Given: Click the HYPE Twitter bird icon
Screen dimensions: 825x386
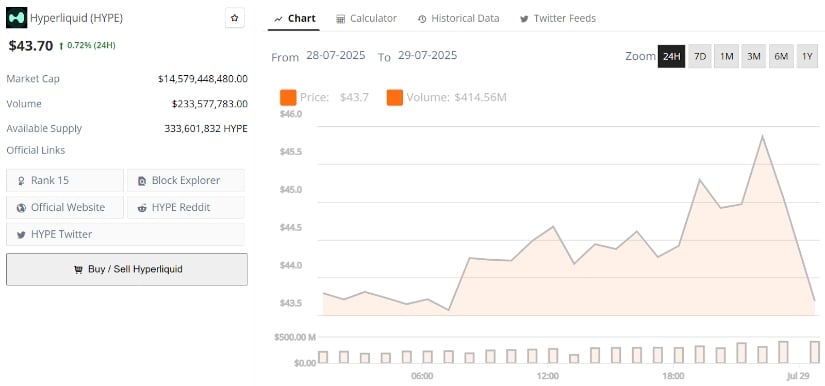Looking at the screenshot, I should click(22, 235).
